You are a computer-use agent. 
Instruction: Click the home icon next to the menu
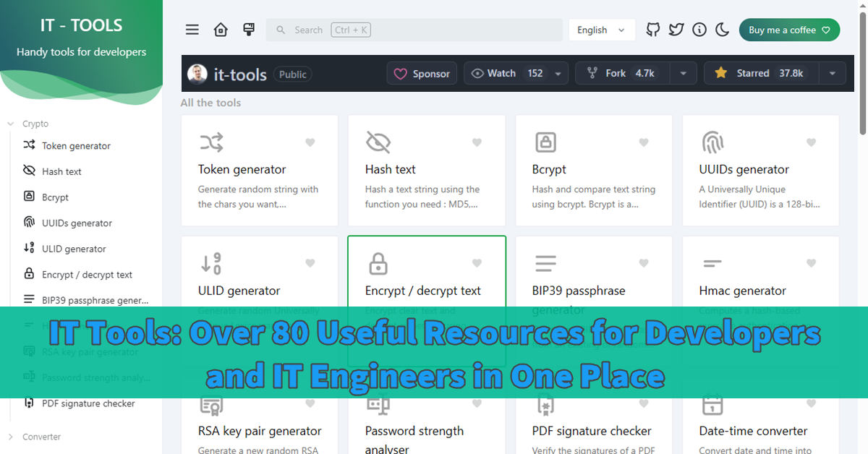(221, 30)
